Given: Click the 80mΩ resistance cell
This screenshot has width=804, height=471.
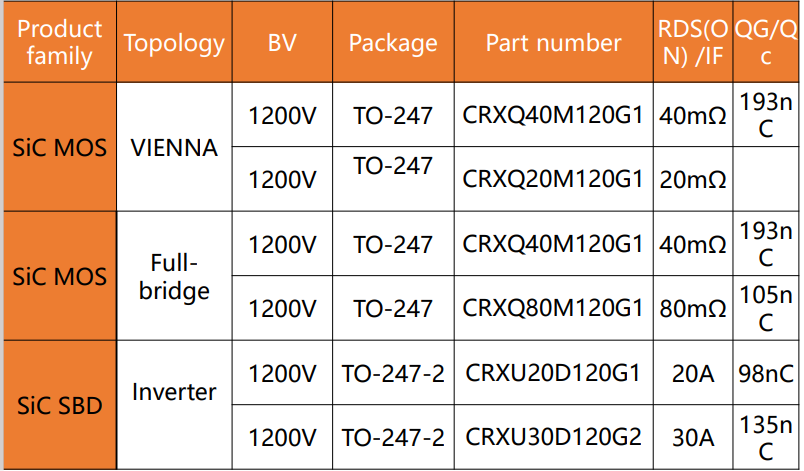Looking at the screenshot, I should pos(693,308).
